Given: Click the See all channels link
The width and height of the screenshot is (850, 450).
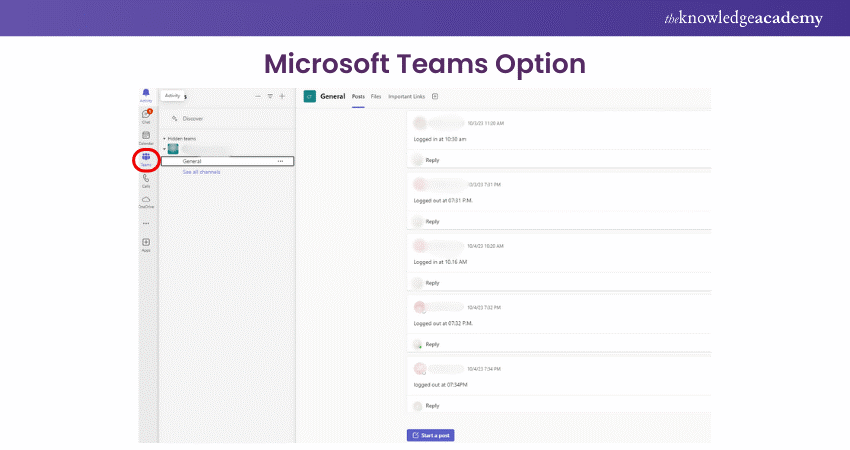Looking at the screenshot, I should pos(201,172).
